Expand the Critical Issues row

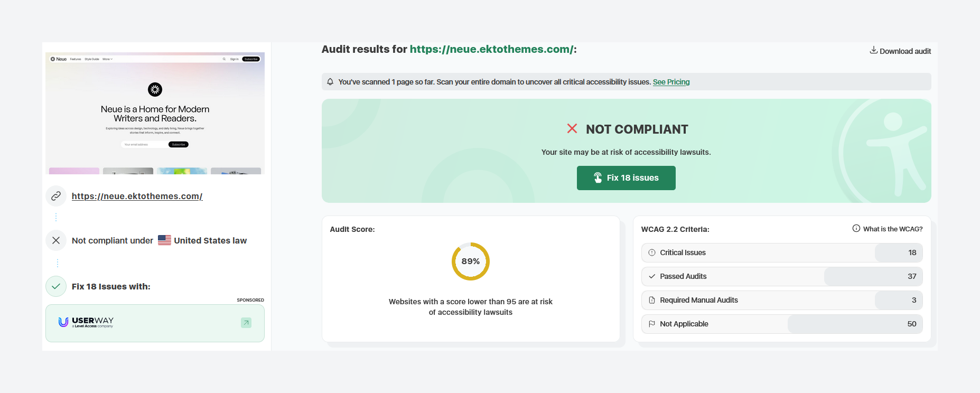coord(781,252)
